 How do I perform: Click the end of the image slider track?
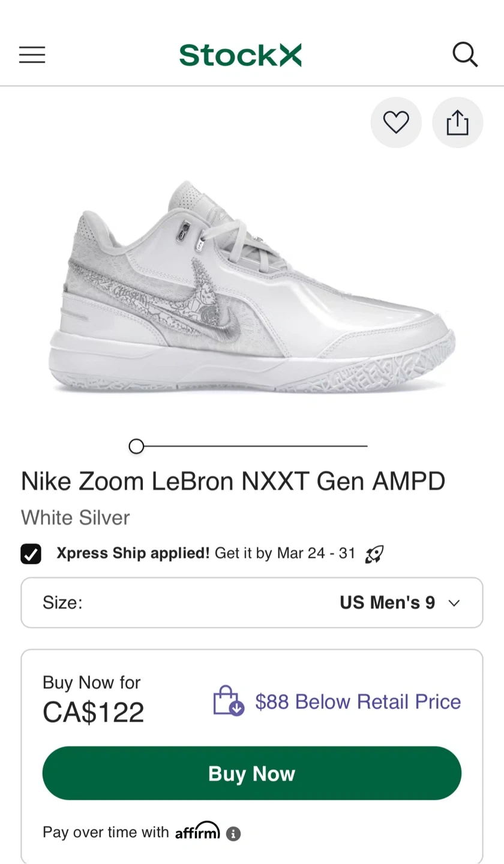click(x=365, y=446)
